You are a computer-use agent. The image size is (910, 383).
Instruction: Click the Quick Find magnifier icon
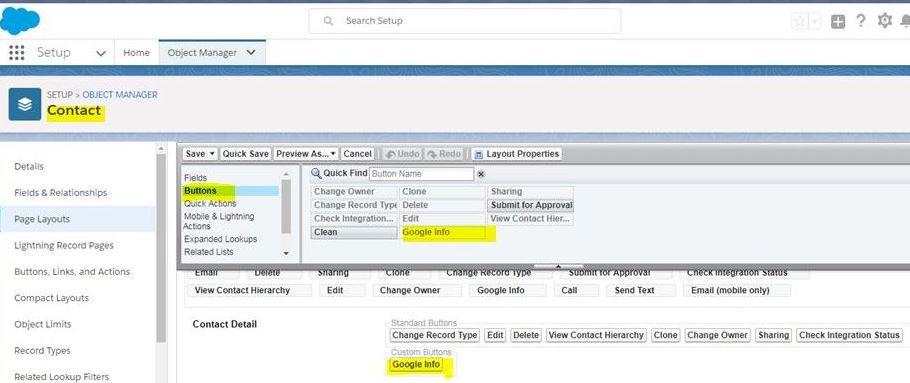point(316,173)
